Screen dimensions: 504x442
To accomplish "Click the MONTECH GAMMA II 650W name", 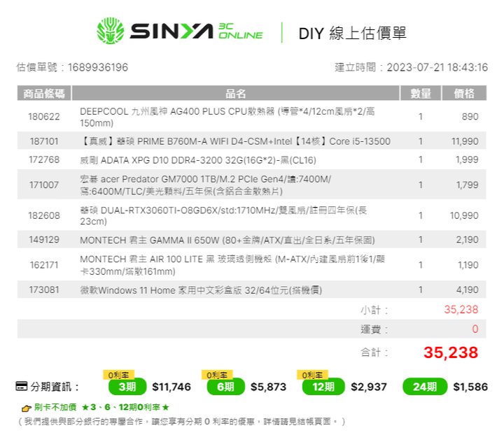I will tap(227, 240).
